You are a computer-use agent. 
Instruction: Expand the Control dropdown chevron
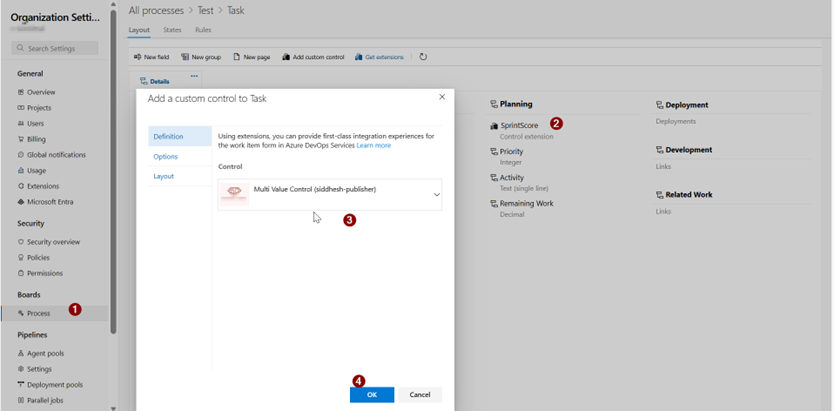tap(437, 195)
